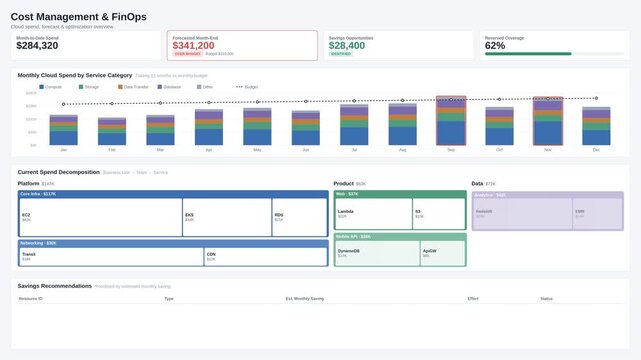The height and width of the screenshot is (360, 641).
Task: Select the Oct stacked bar
Action: tap(499, 126)
